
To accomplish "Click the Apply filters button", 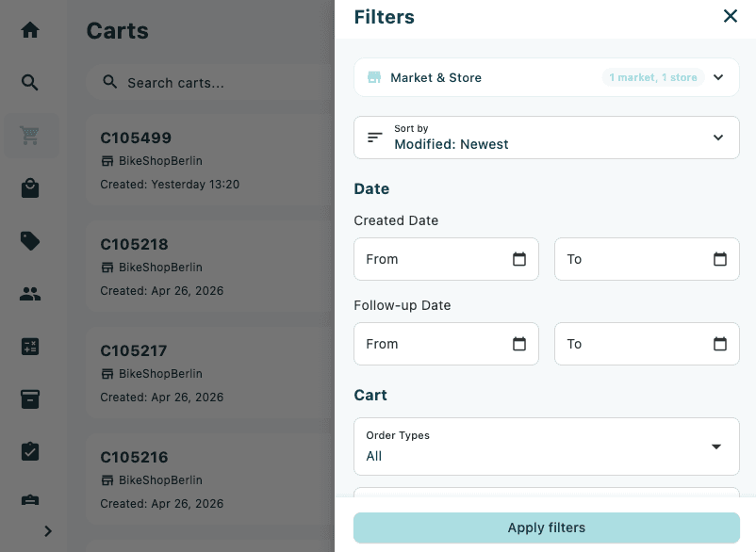I will point(547,528).
